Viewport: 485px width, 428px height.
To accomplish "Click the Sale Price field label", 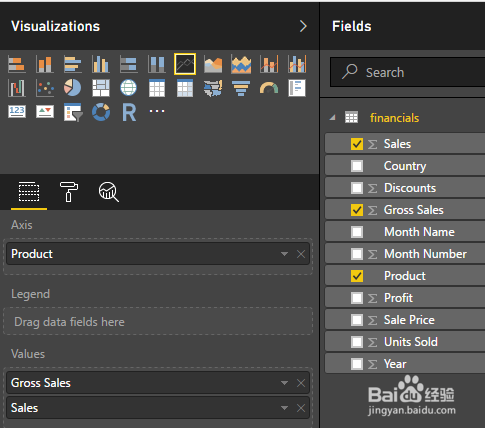I will click(409, 320).
